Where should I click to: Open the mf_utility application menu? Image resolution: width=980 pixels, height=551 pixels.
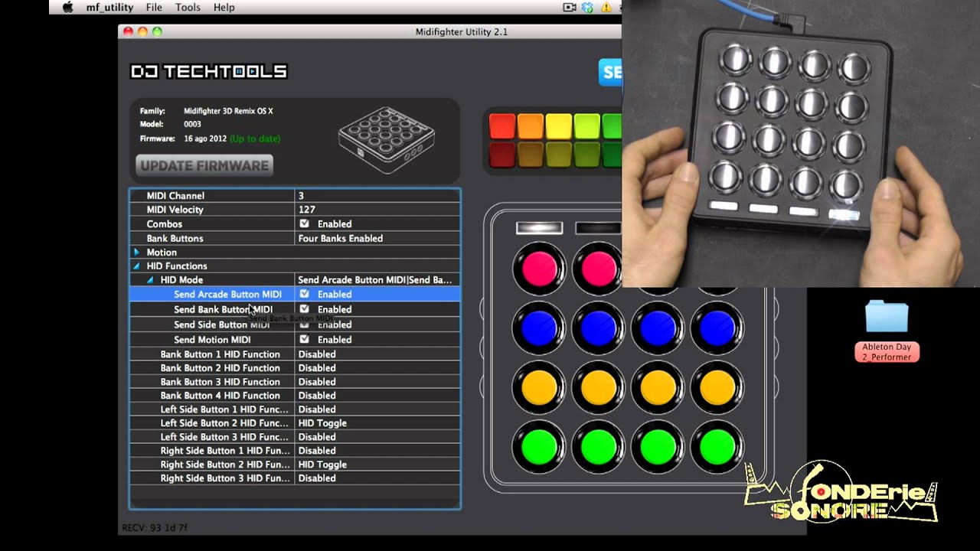[109, 8]
